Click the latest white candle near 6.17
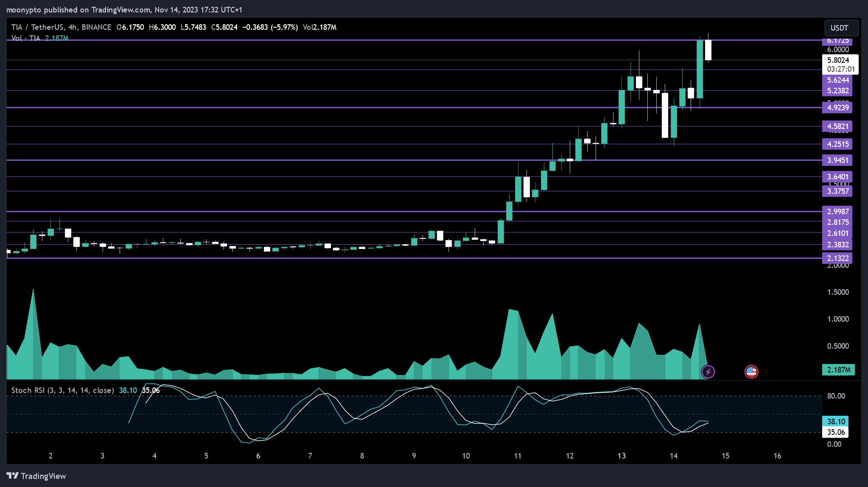The height and width of the screenshot is (487, 868). (708, 50)
